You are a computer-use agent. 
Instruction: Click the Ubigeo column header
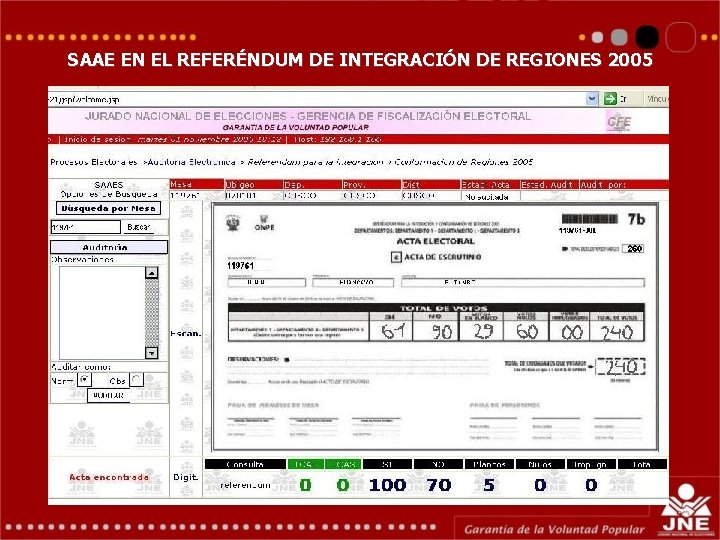(253, 184)
